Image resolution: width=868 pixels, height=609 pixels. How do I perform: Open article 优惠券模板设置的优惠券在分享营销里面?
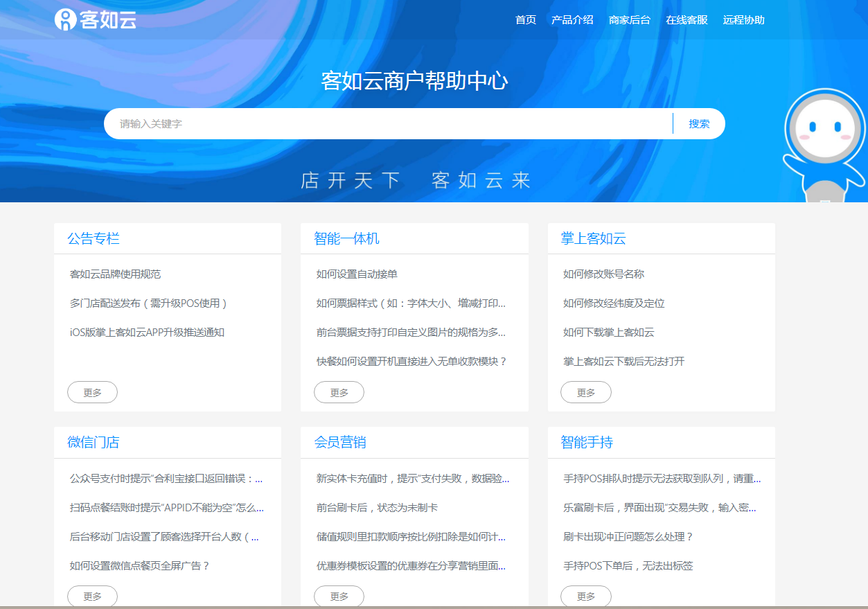tap(411, 566)
